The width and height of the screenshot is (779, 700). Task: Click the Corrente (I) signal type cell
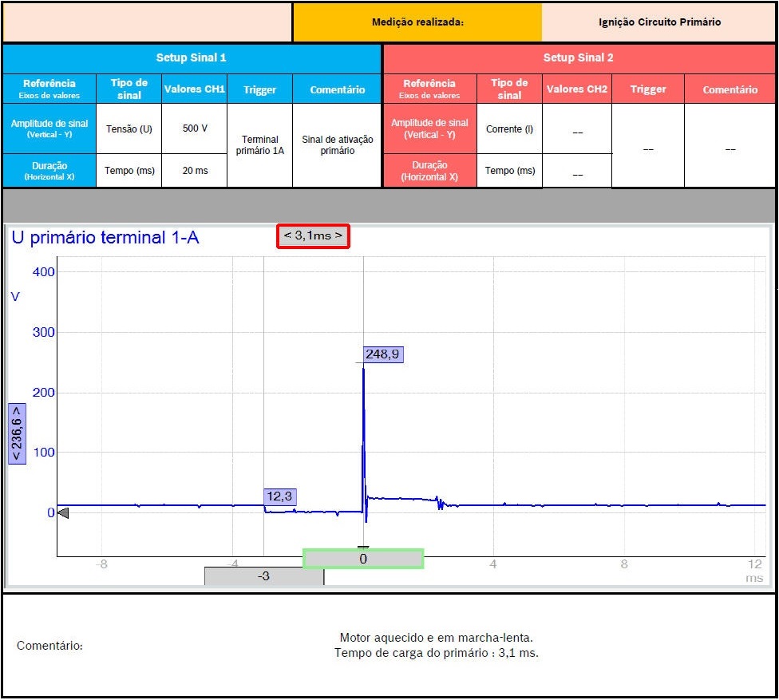tap(509, 129)
